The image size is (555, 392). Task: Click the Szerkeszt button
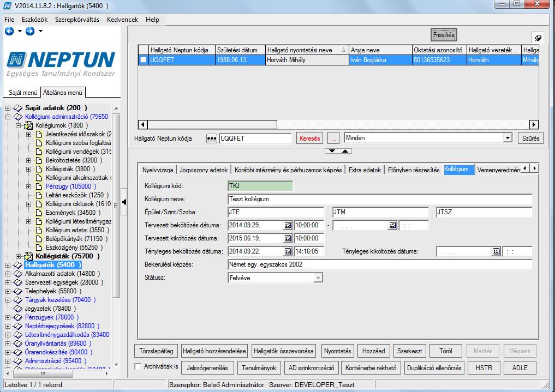[x=409, y=351]
